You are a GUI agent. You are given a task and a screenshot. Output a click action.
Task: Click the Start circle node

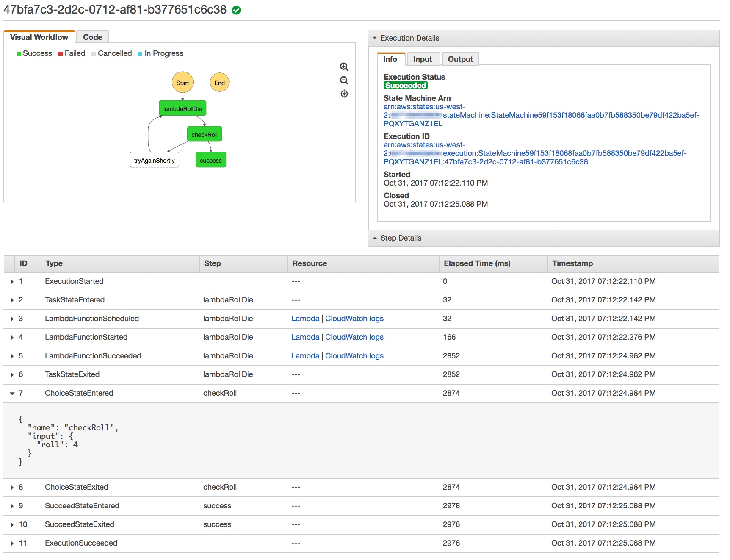[182, 83]
